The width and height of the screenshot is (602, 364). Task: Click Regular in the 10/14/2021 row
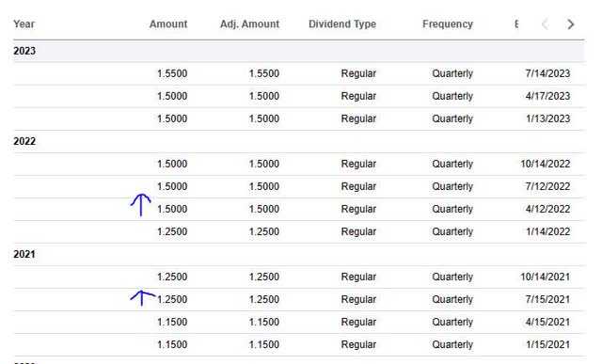click(x=358, y=277)
